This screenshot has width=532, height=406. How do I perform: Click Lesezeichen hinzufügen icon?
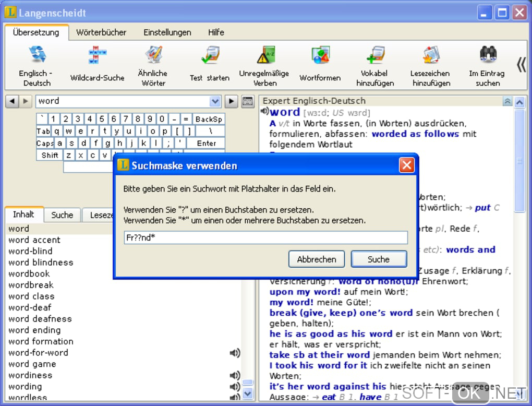point(431,55)
